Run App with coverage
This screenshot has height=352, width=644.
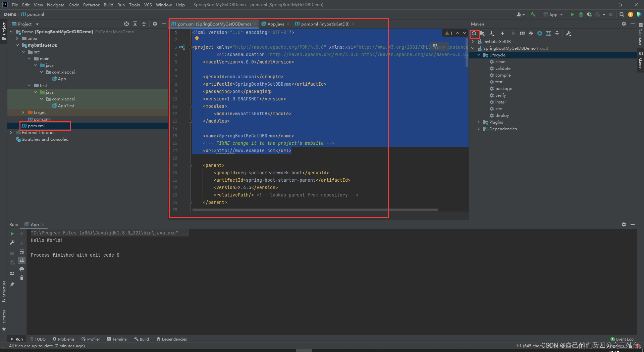point(589,14)
